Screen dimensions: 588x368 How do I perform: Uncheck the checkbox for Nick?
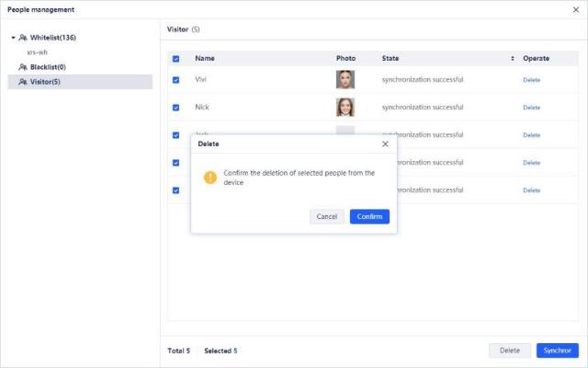(x=176, y=107)
